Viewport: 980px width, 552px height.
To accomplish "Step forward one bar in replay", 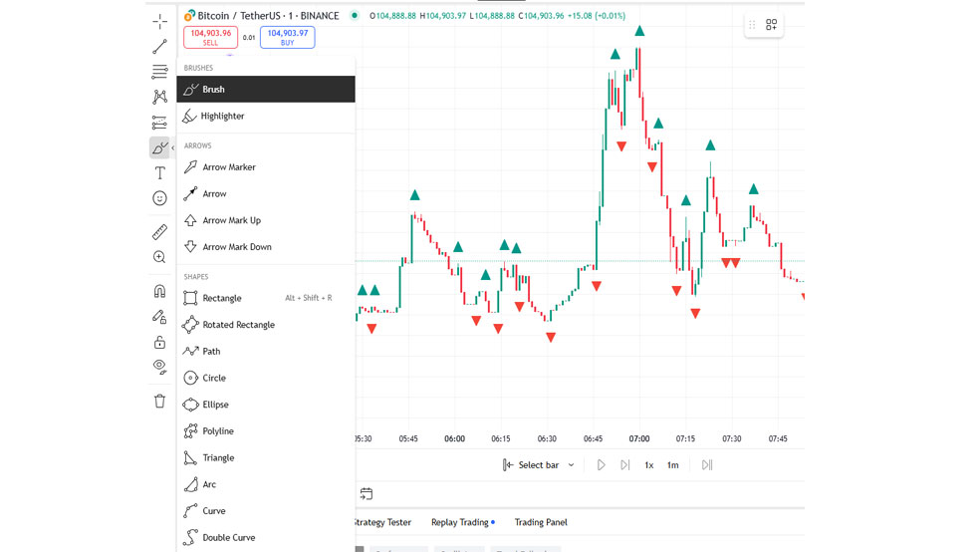I will [625, 465].
